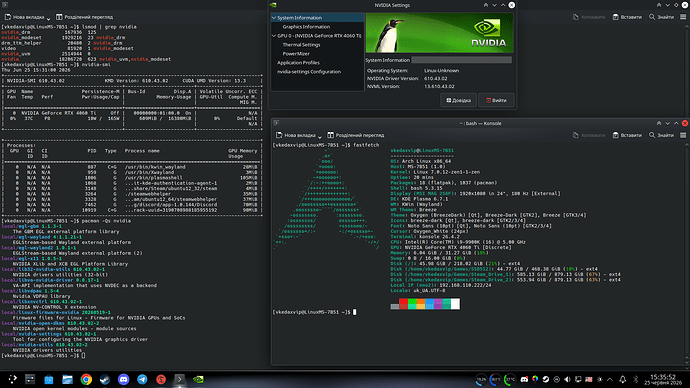The height and width of the screenshot is (388, 690).
Task: Click Вставити in front Konsole toolbar
Action: pyautogui.click(x=627, y=135)
